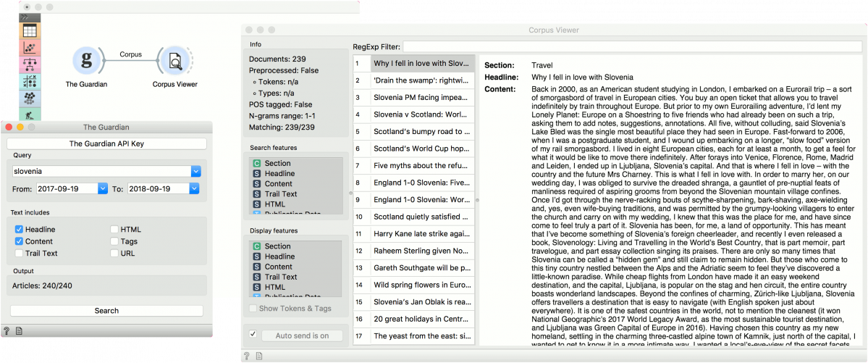Viewport: 868px width, 363px height.
Task: Enable the HTML text option
Action: pos(114,229)
